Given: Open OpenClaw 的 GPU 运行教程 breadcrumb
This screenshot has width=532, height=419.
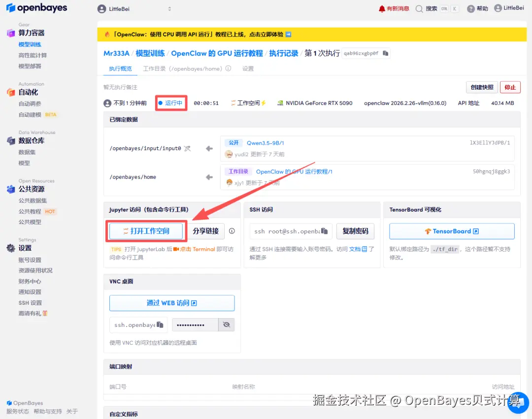Looking at the screenshot, I should pyautogui.click(x=217, y=53).
